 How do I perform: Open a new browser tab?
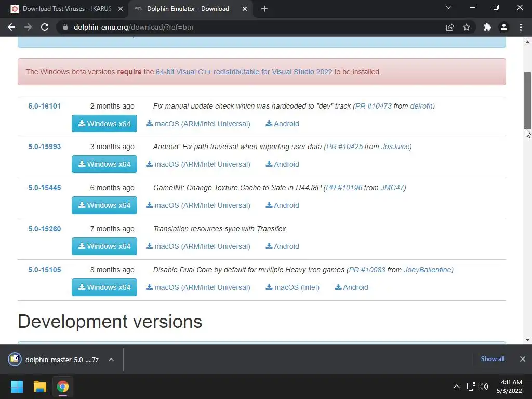(x=264, y=9)
